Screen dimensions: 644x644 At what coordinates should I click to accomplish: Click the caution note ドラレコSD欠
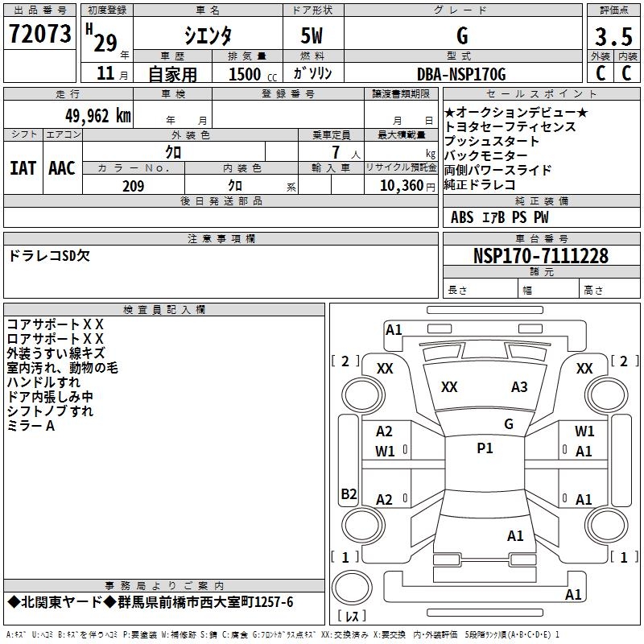point(49,255)
